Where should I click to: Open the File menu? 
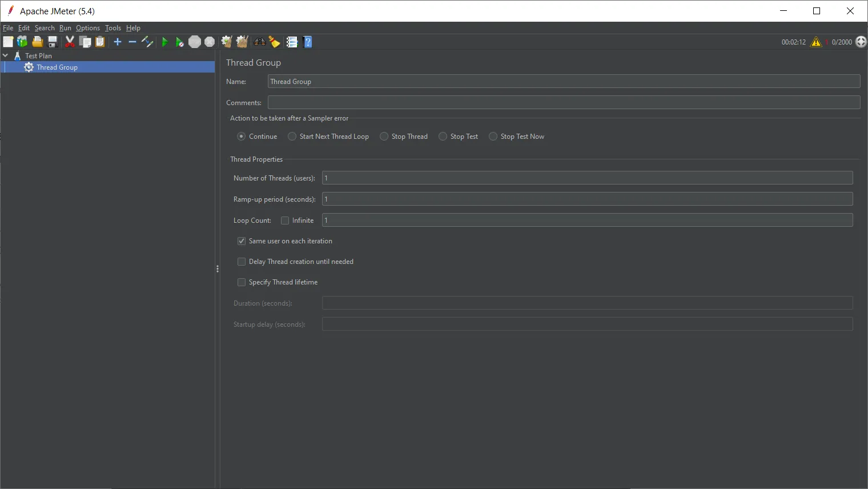8,28
